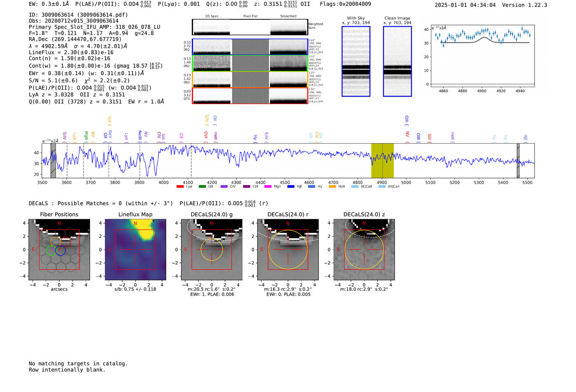Click the orange-bordered fiber 2D spectrum row

click(x=250, y=79)
